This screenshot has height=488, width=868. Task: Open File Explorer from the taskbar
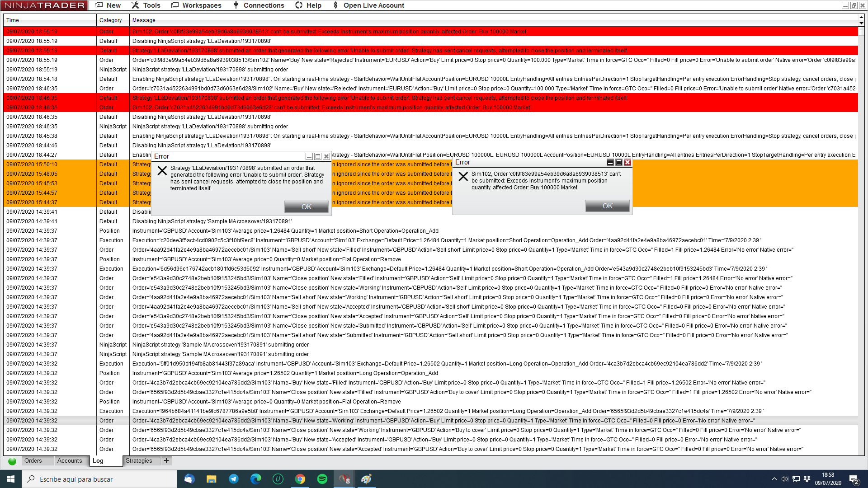pos(212,479)
